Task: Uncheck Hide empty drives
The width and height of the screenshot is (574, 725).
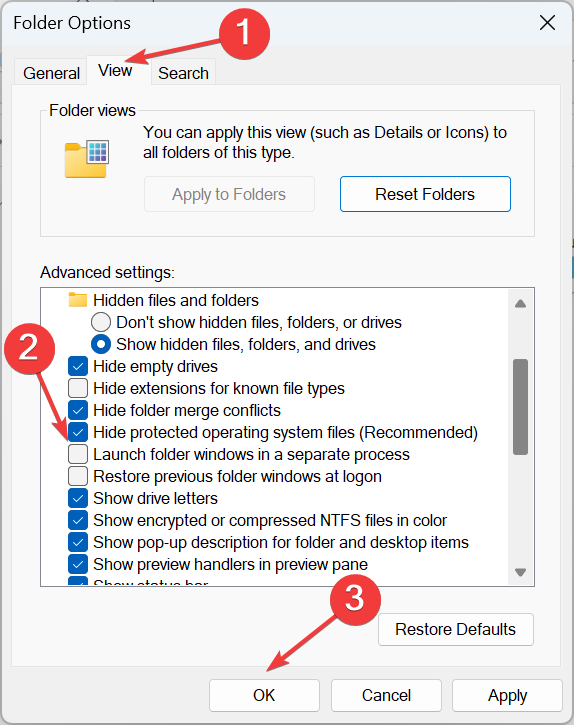Action: (x=78, y=367)
